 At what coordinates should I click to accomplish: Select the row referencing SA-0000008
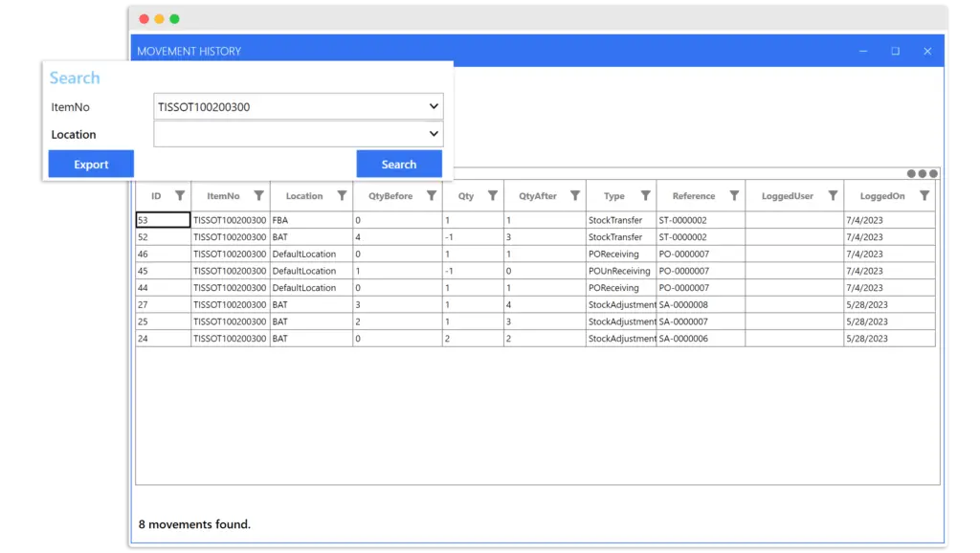pos(535,305)
